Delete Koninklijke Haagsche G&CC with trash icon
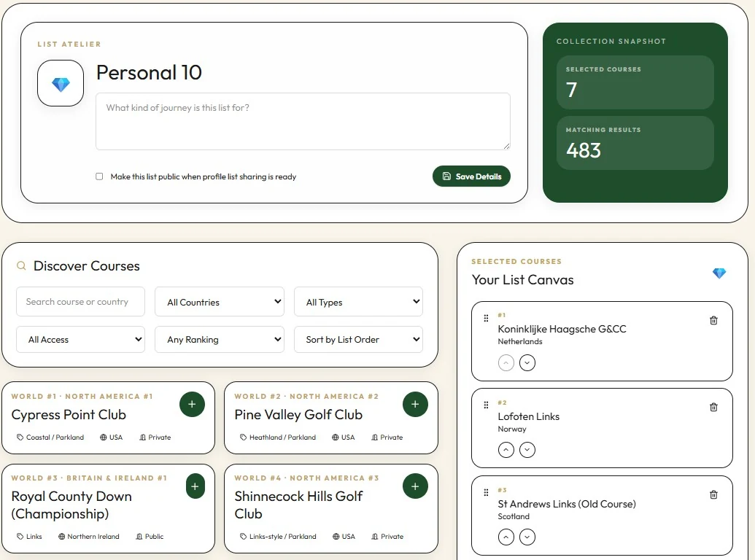This screenshot has width=755, height=560. pyautogui.click(x=713, y=319)
